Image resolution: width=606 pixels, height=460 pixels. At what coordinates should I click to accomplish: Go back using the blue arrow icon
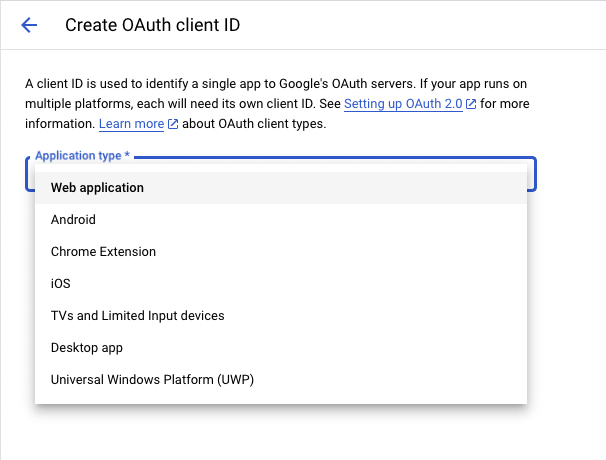[x=29, y=25]
